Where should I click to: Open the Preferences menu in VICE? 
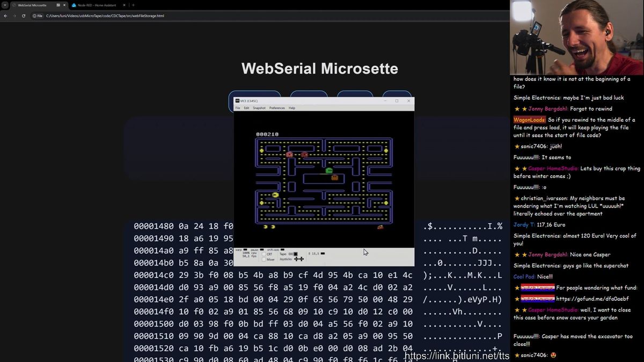tap(277, 108)
